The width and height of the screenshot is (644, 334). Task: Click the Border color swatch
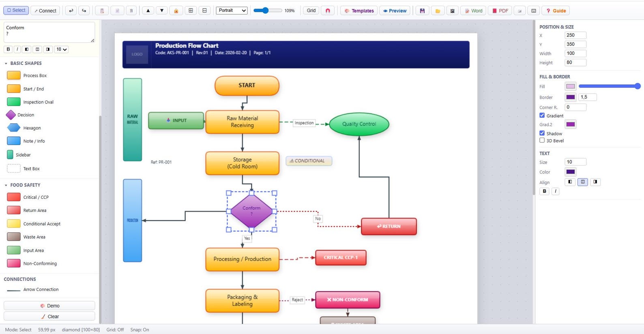(570, 97)
